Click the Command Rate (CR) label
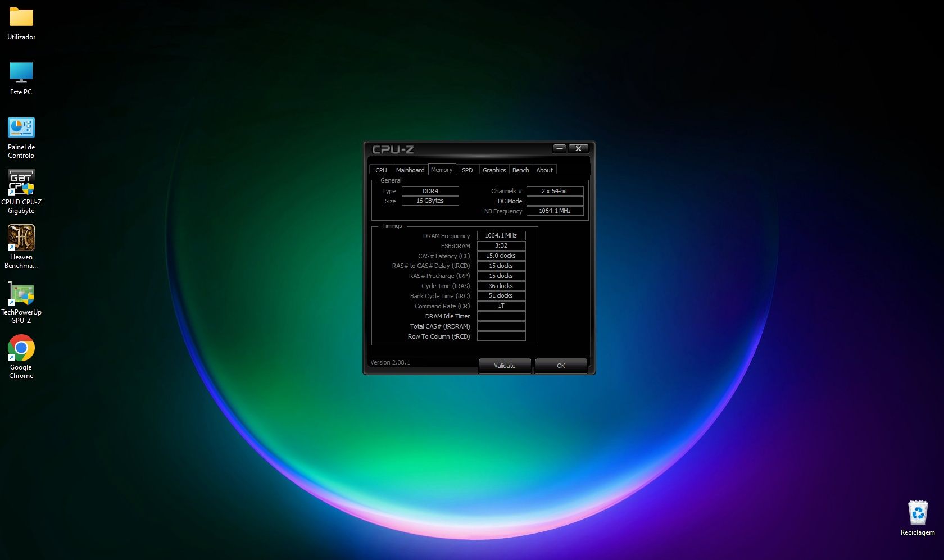Image resolution: width=944 pixels, height=560 pixels. (x=442, y=306)
